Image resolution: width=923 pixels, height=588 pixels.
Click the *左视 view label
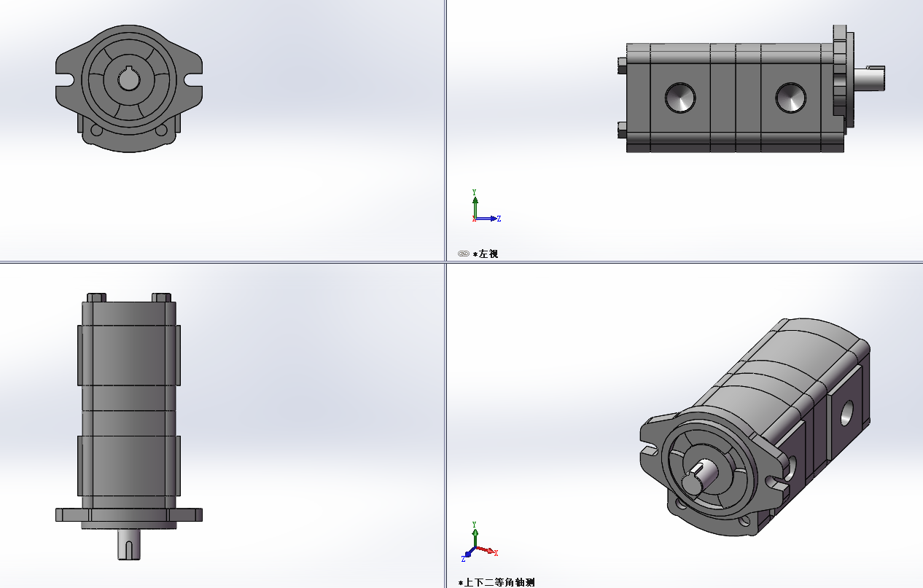486,254
